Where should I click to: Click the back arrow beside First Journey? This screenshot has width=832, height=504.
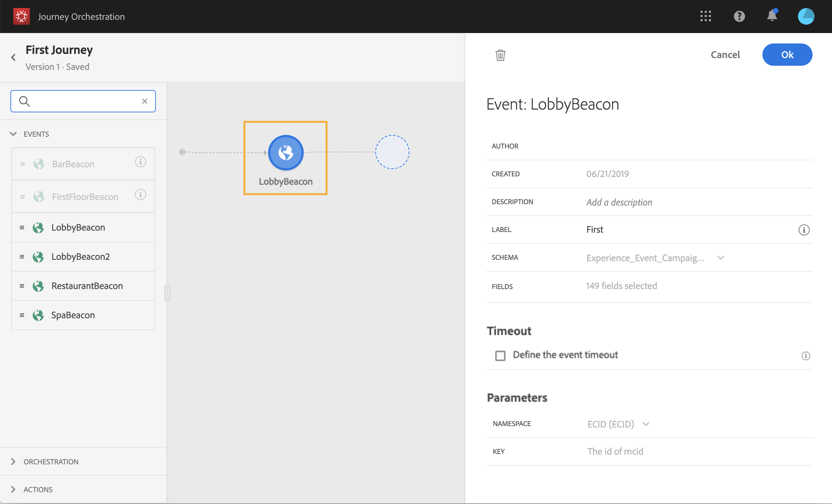point(14,57)
